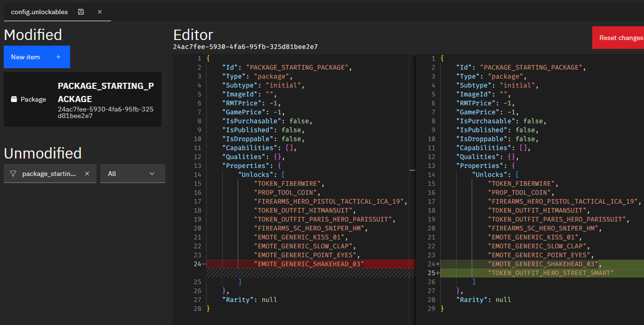Click the "Type": "package" line in left pane
This screenshot has height=325, width=644.
258,76
